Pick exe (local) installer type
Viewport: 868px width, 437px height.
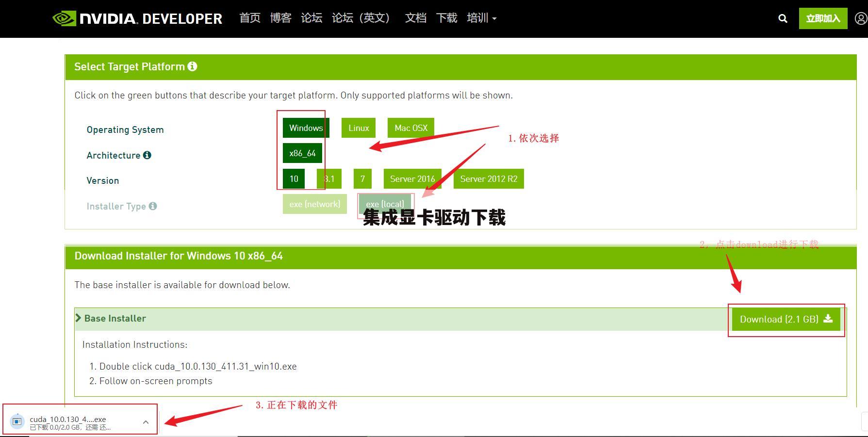385,204
